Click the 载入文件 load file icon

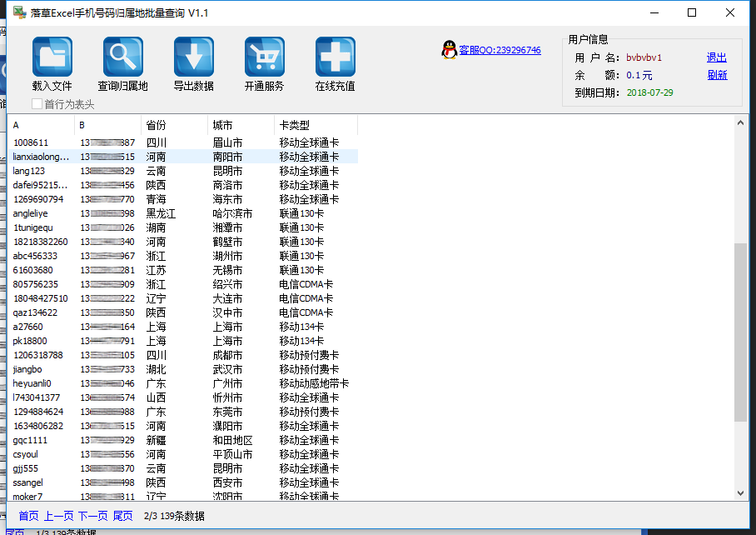(52, 57)
